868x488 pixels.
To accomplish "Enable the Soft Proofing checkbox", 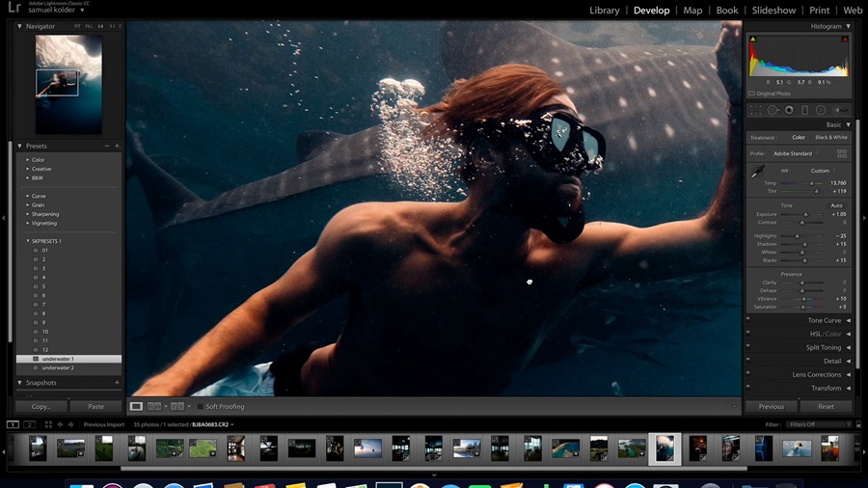I will 201,406.
